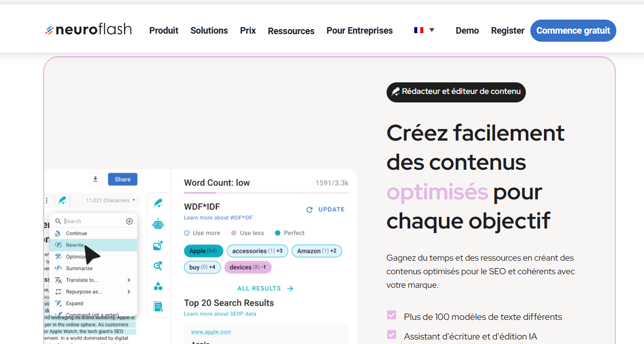Click the Word Count progress bar
Viewport: 644px width, 344px height.
pos(266,192)
